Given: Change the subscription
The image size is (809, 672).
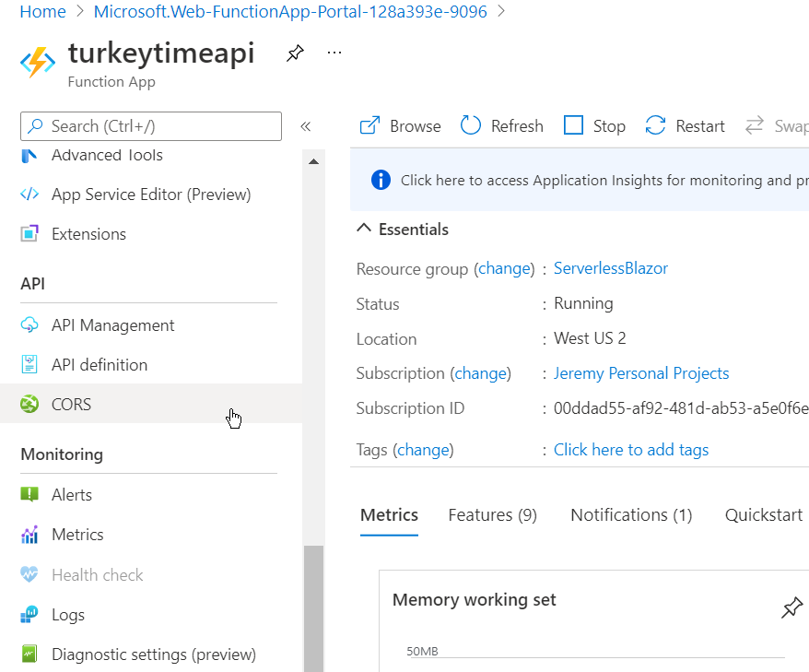Looking at the screenshot, I should click(x=480, y=372).
